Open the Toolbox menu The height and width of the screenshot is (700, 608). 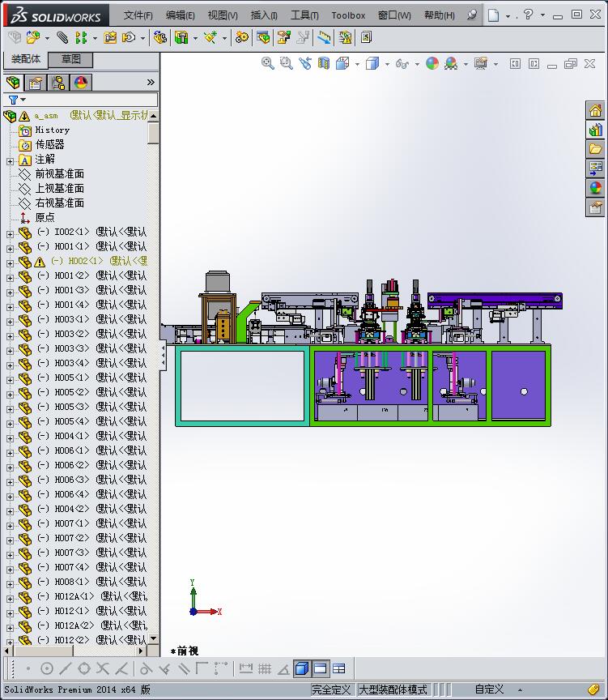click(x=348, y=15)
